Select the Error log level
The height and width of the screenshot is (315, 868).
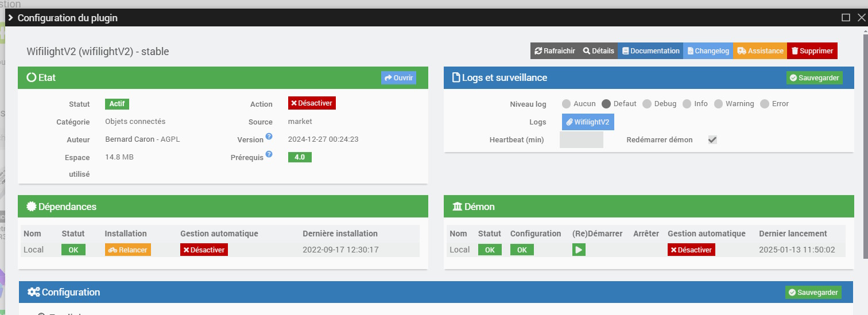pyautogui.click(x=765, y=104)
